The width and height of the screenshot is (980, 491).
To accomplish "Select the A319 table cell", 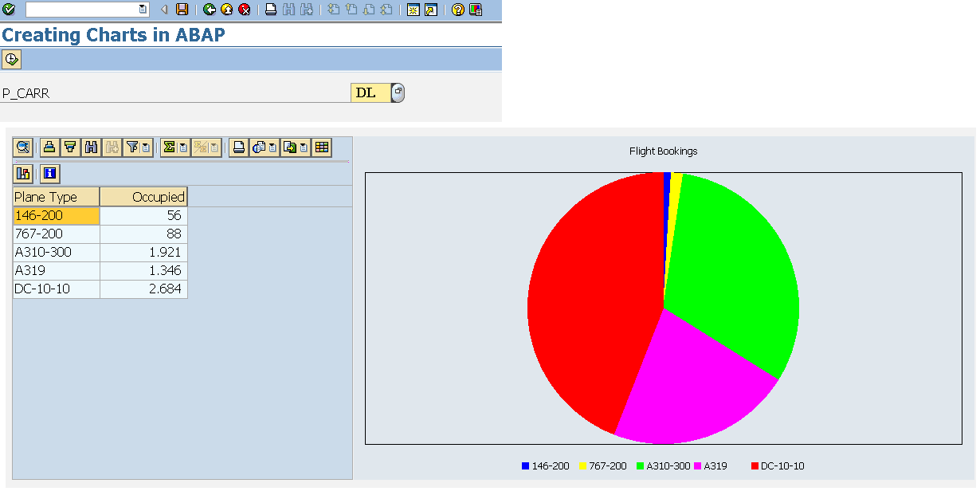I will (56, 271).
